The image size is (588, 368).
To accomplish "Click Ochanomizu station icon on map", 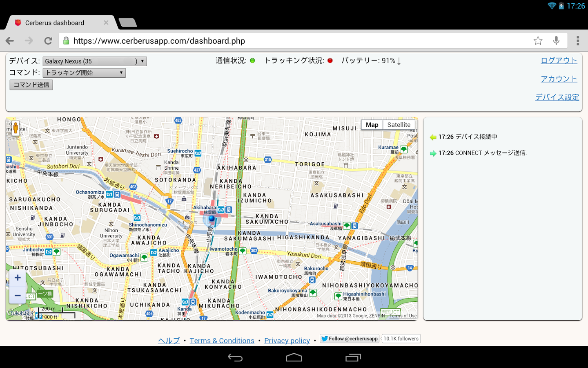I will [113, 194].
